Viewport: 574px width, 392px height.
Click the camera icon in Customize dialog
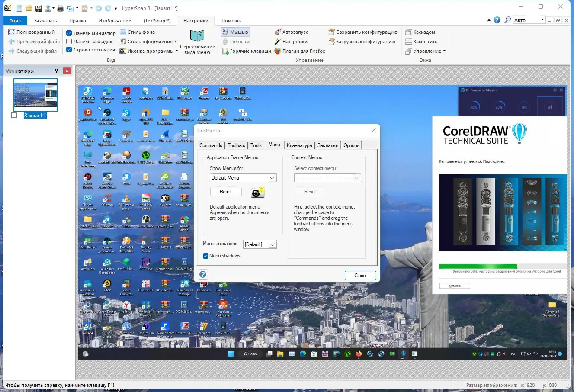[257, 193]
